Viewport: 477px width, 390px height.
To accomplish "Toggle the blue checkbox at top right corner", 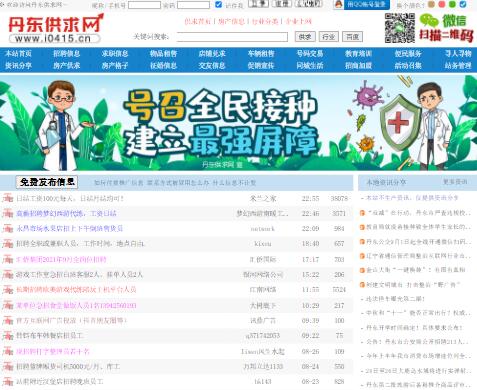I will pos(463,4).
